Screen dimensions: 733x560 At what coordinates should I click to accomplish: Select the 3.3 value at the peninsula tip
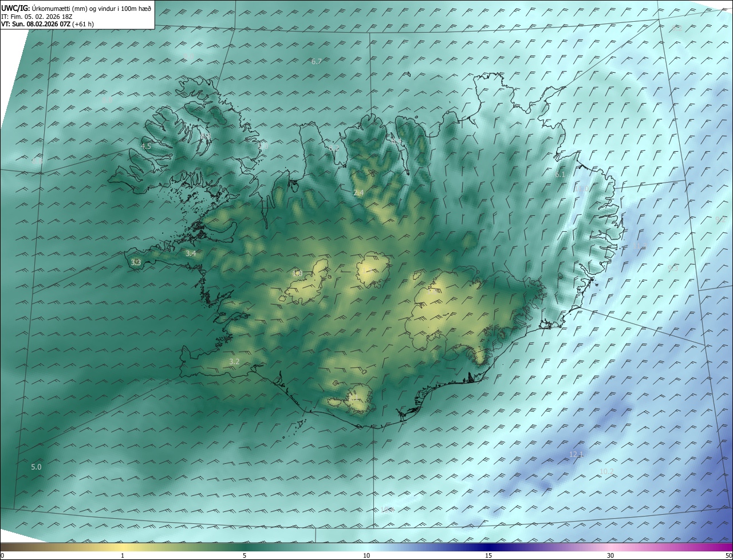coord(136,262)
